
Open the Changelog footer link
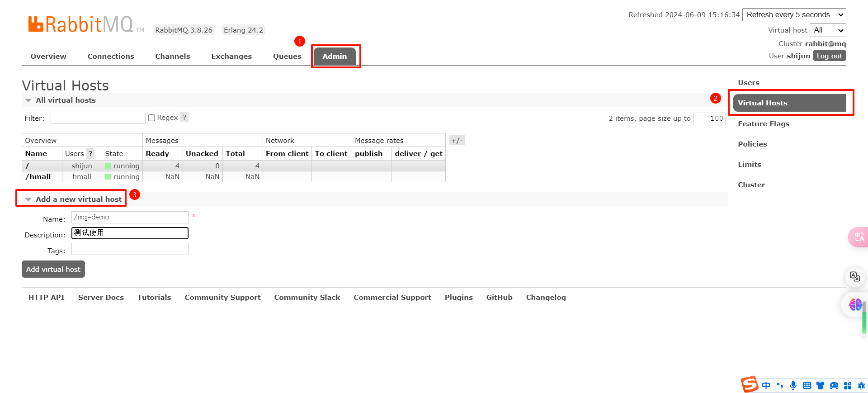coord(546,297)
